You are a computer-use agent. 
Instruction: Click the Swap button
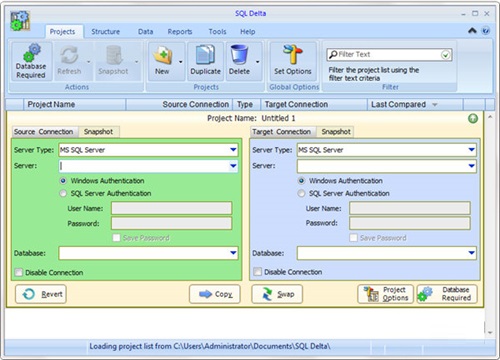tap(277, 294)
